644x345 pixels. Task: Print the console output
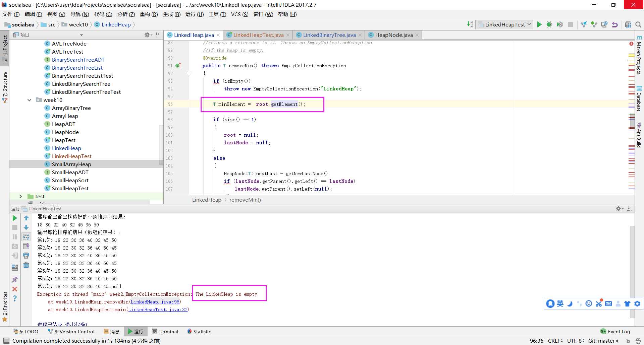tap(26, 256)
